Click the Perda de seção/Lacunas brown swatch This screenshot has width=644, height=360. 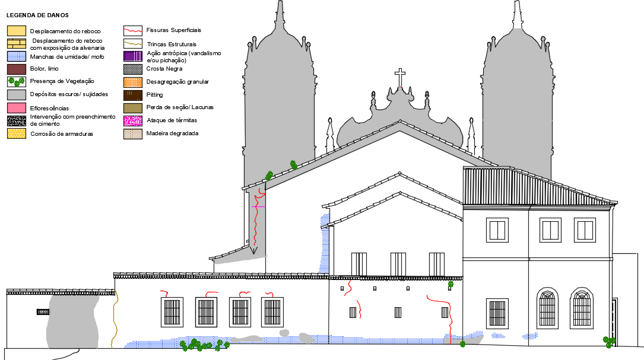(x=132, y=107)
